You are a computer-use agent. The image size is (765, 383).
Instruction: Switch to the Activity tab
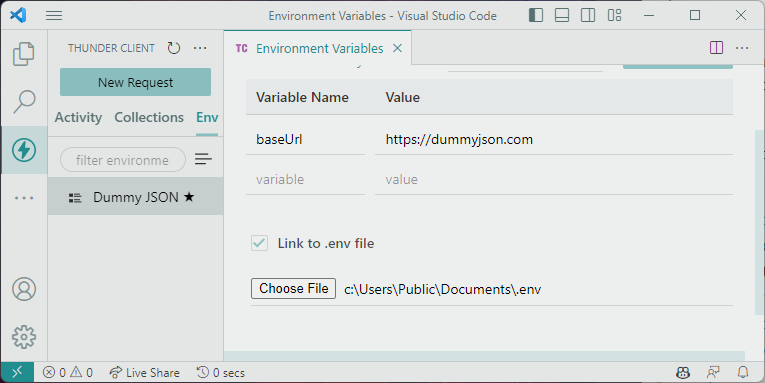point(78,117)
